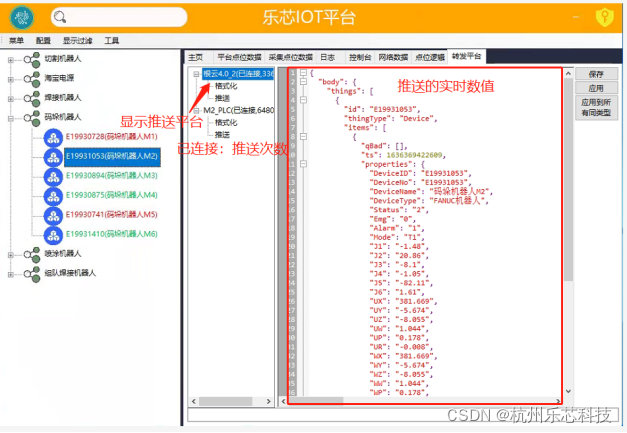Expand the 切割机器人 tree node
Screen dimensions: 627x433
[11, 60]
